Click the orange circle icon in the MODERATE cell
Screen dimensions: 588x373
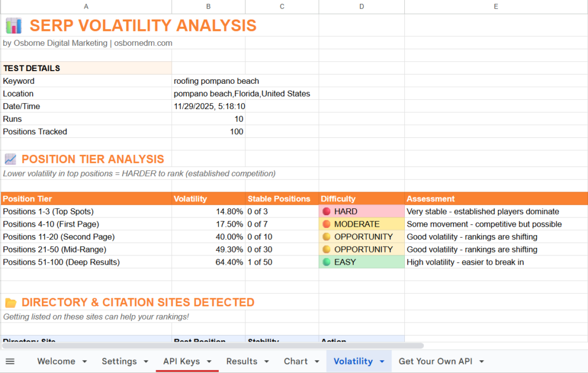tap(326, 224)
